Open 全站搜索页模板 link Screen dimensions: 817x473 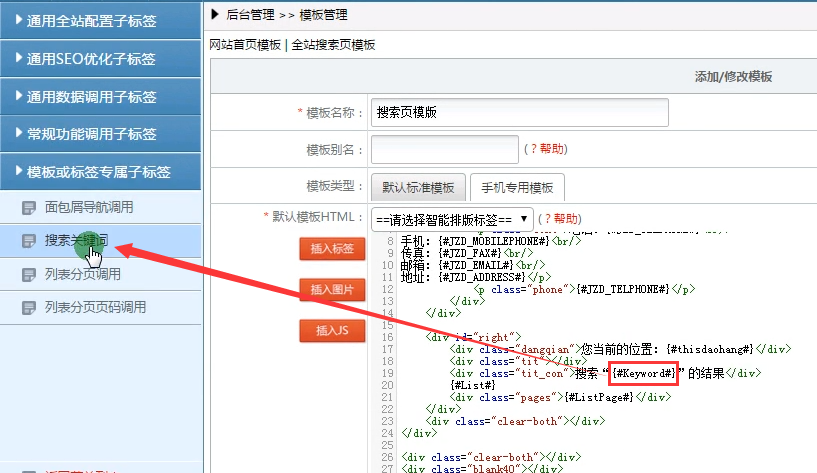(x=333, y=45)
